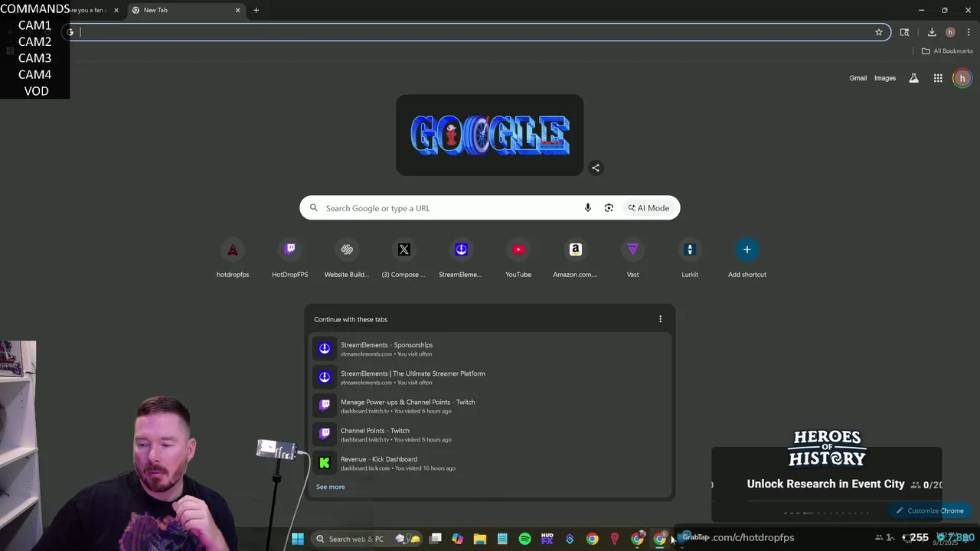Open the HotDropFPS Twitch shortcut

[290, 259]
